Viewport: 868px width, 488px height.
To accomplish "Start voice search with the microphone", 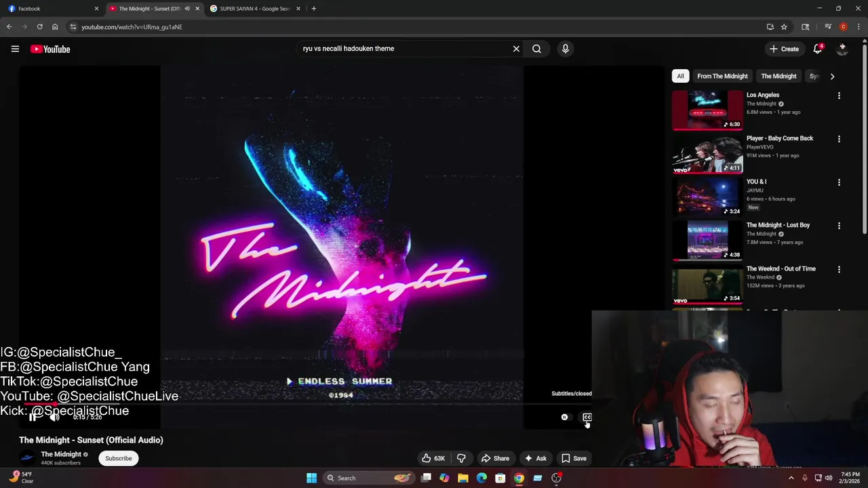I will [565, 49].
